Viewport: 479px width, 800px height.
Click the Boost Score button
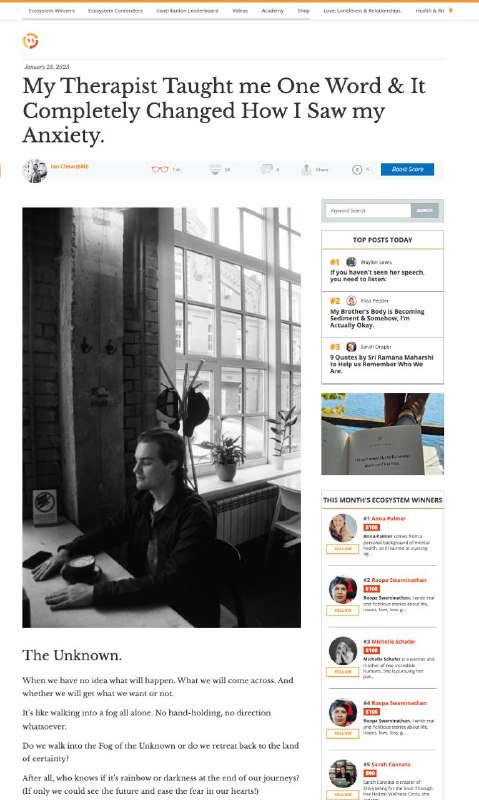[x=407, y=169]
